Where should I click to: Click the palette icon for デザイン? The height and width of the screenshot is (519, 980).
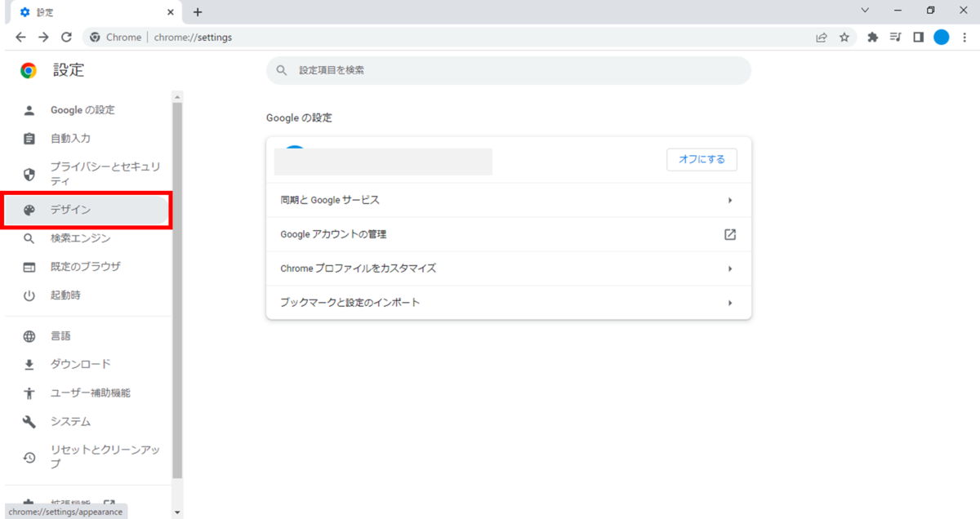click(29, 210)
